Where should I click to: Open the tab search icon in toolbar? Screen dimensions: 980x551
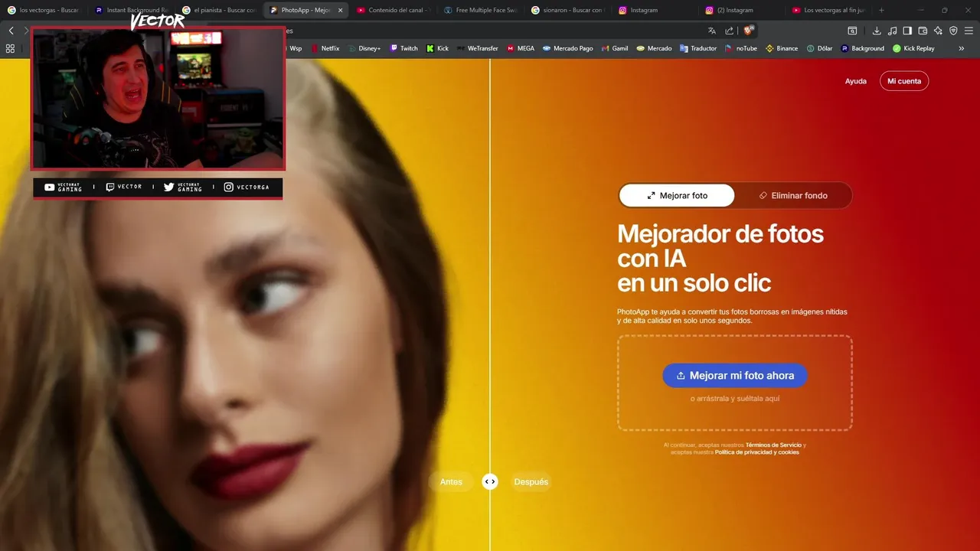[x=852, y=31]
